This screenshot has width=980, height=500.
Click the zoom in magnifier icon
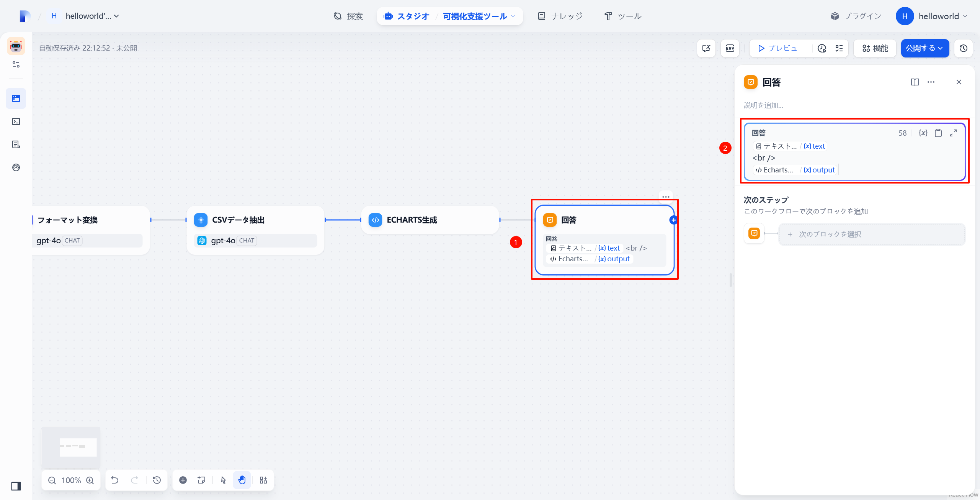(x=90, y=480)
